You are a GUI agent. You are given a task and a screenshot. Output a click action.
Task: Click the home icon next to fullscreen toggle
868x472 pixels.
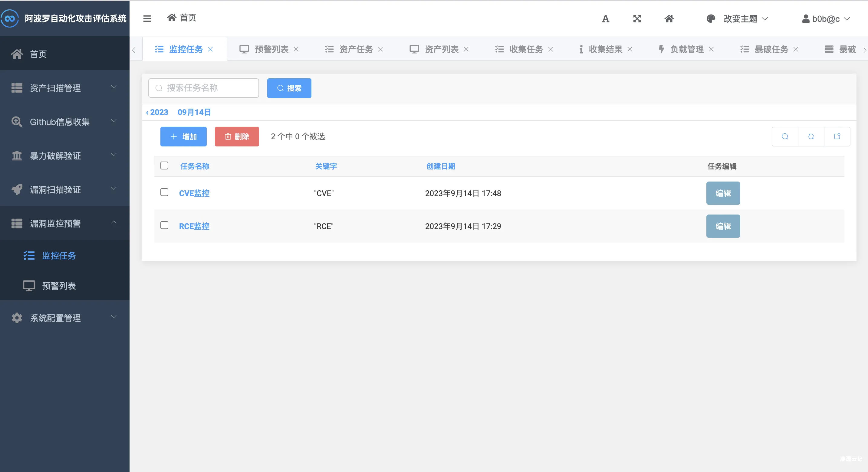click(669, 19)
